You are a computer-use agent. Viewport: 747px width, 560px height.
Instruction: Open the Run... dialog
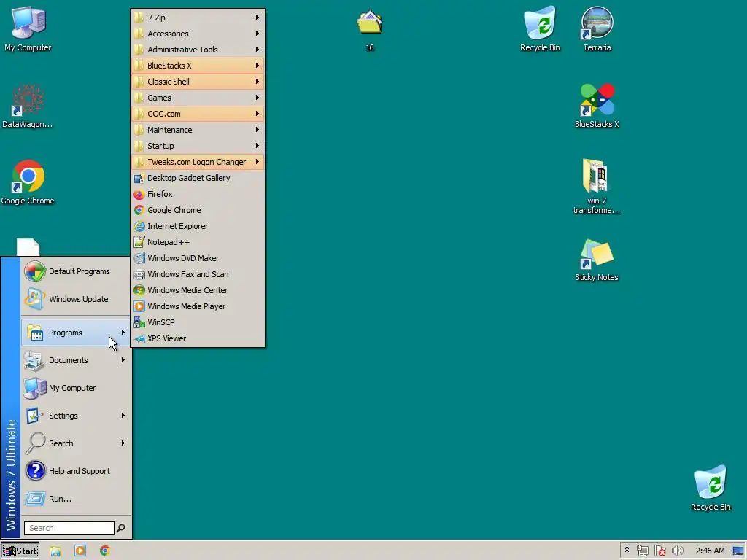(76, 499)
